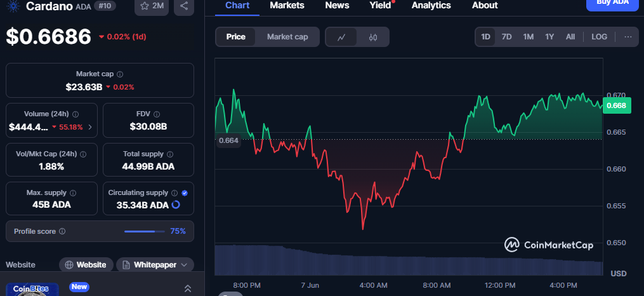Click circulating supply progress ring

point(176,205)
